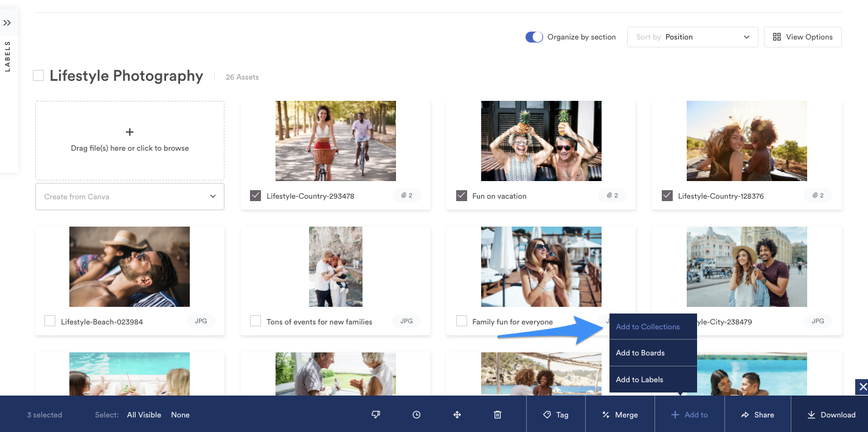Image resolution: width=868 pixels, height=432 pixels.
Task: Check Tons of events for new families checkbox
Action: (x=255, y=321)
